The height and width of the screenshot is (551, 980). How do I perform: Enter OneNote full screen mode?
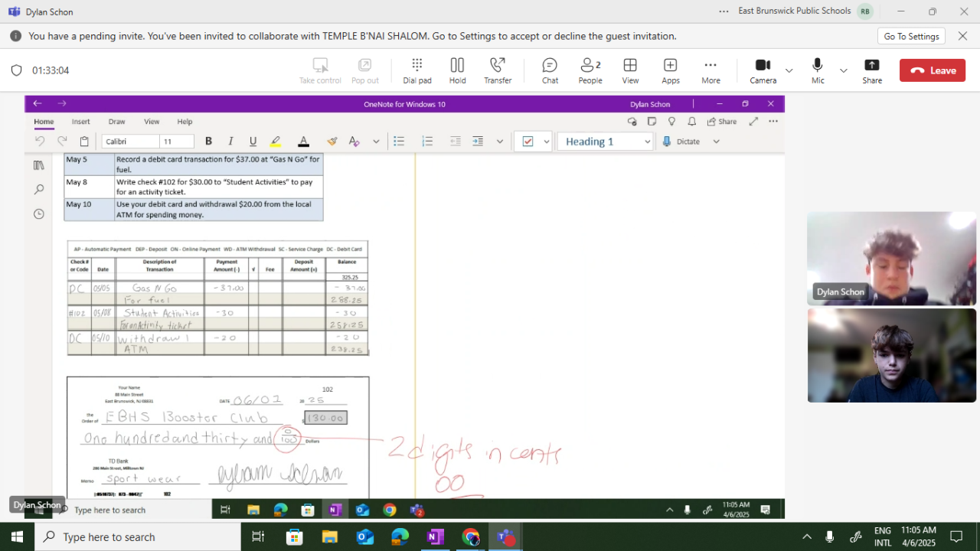(x=753, y=122)
